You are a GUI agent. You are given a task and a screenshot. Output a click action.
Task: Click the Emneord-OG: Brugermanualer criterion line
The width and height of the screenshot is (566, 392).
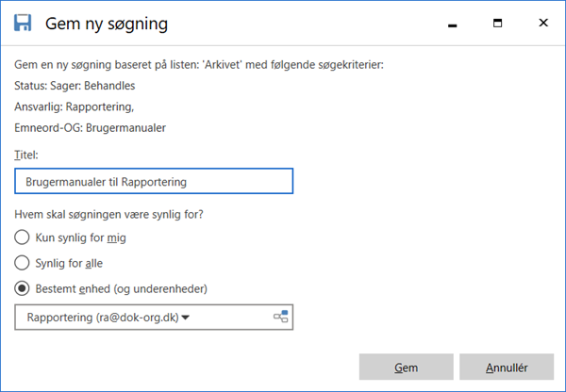(x=90, y=128)
